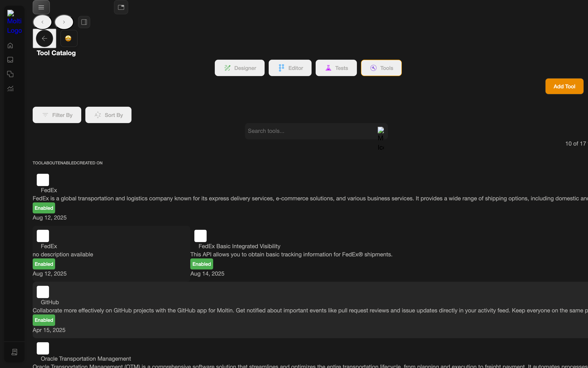Open the hamburger menu button
Image resolution: width=588 pixels, height=368 pixels.
point(41,7)
